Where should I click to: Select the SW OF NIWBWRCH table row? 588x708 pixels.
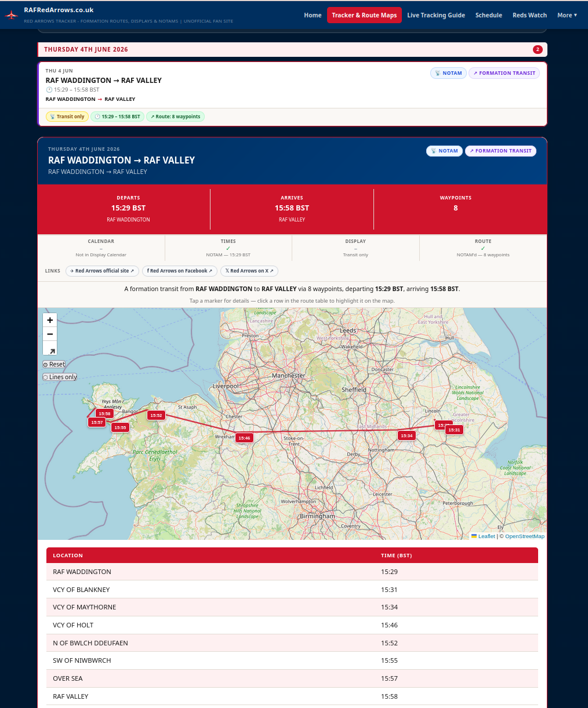point(292,660)
